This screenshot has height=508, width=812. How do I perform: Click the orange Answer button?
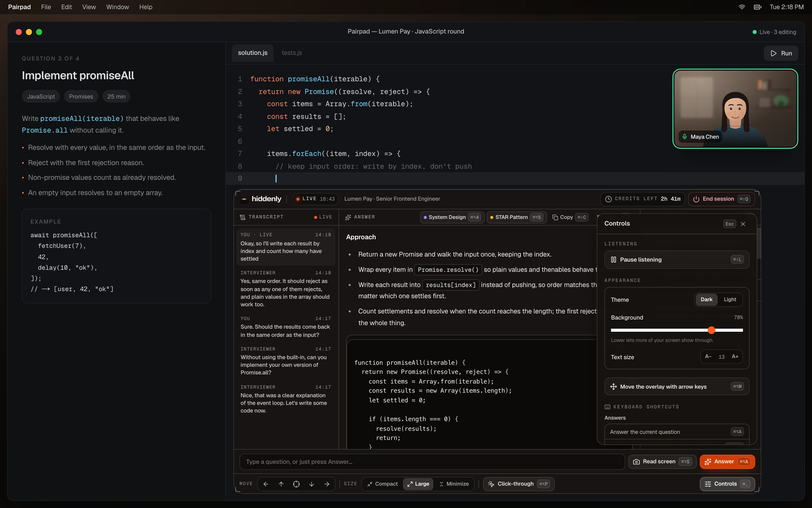point(727,462)
